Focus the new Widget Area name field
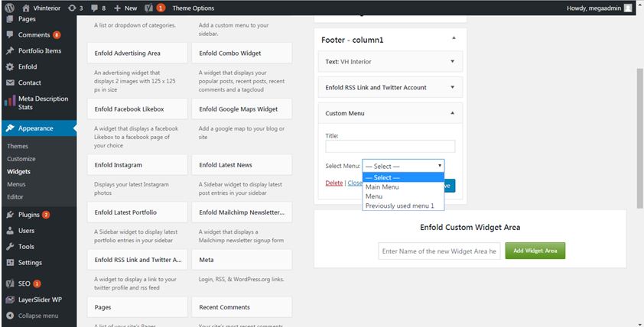Image resolution: width=644 pixels, height=327 pixels. pos(439,251)
